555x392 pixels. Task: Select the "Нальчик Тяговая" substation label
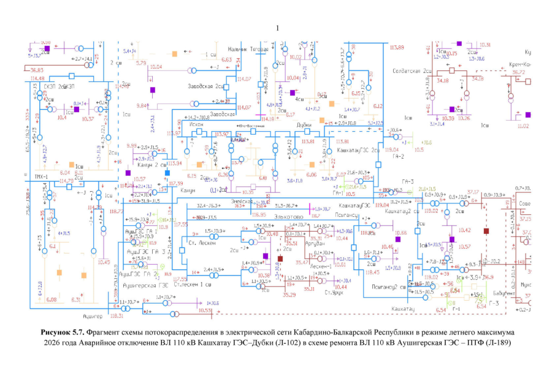click(248, 50)
